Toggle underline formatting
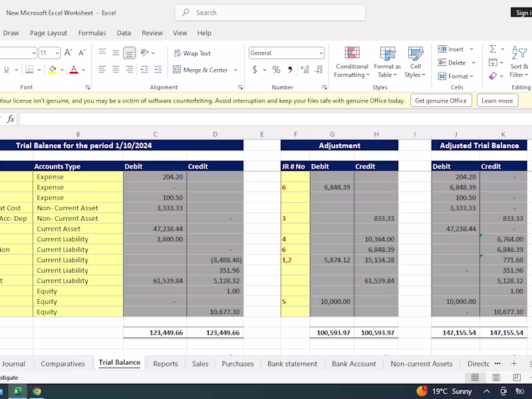This screenshot has width=532, height=399. pyautogui.click(x=7, y=70)
